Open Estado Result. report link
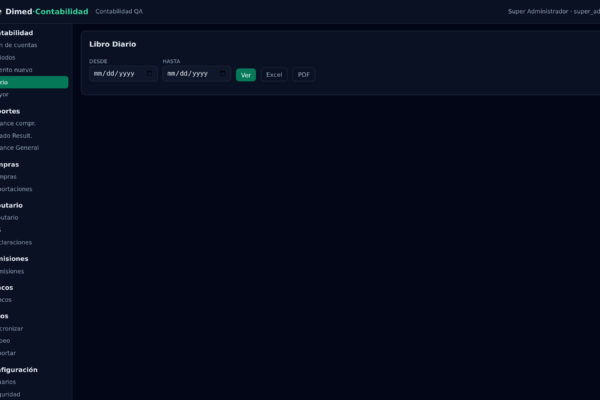This screenshot has height=400, width=600. (16, 136)
